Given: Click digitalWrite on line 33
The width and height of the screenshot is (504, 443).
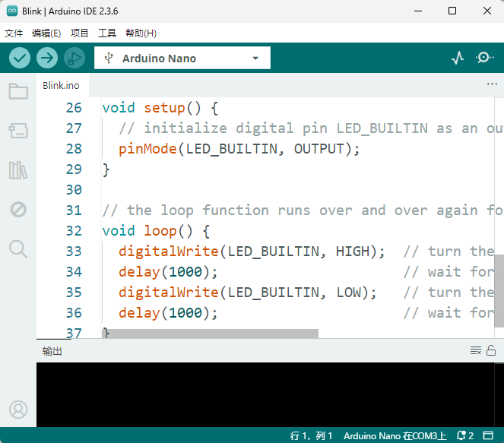Looking at the screenshot, I should point(169,252).
